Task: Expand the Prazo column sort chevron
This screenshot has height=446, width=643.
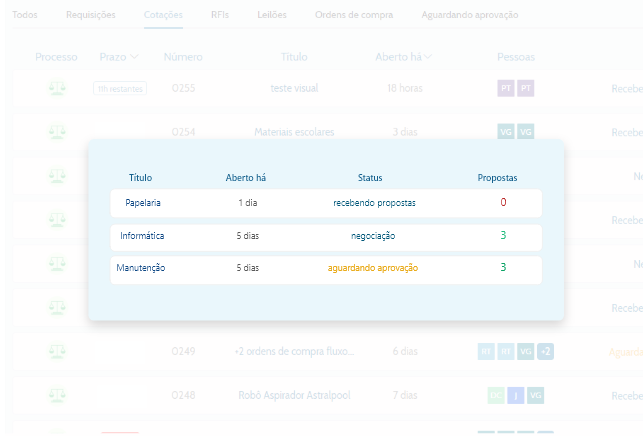Action: click(134, 57)
